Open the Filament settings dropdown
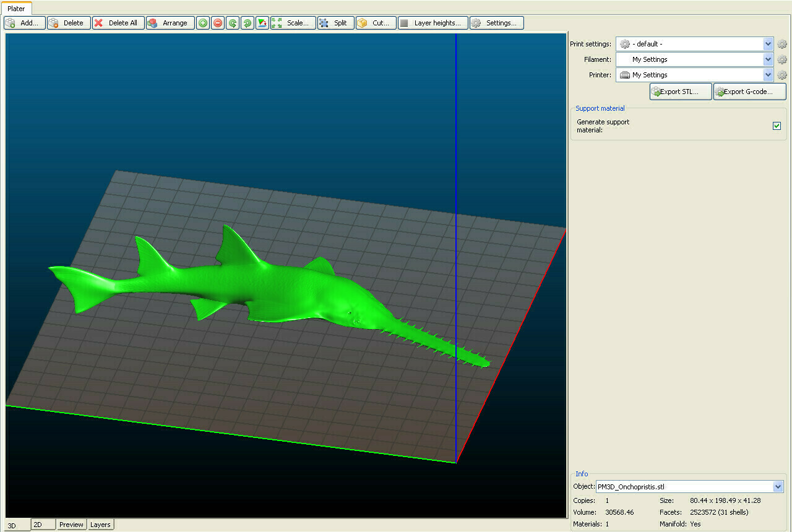This screenshot has width=792, height=532. (767, 59)
